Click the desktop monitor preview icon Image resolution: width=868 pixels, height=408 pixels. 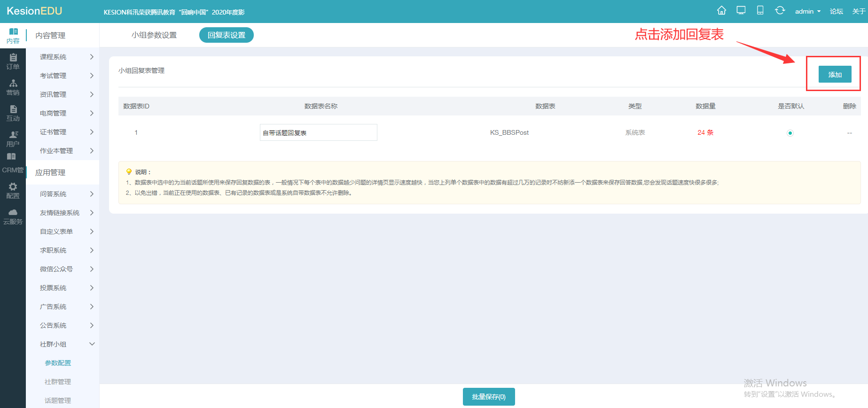[x=741, y=10]
